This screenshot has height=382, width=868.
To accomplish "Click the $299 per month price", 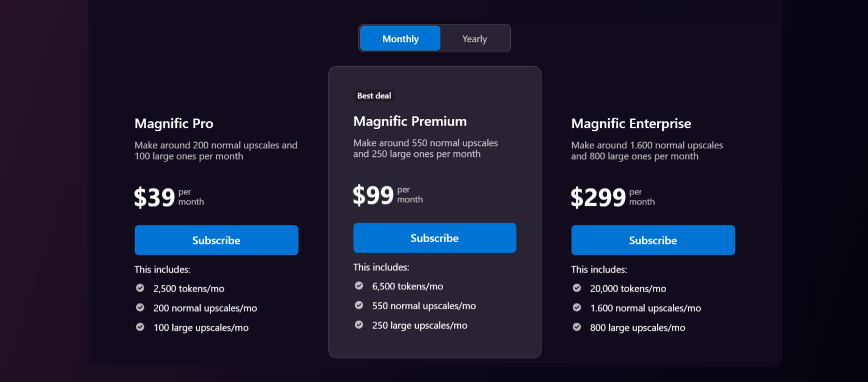I will tap(598, 197).
